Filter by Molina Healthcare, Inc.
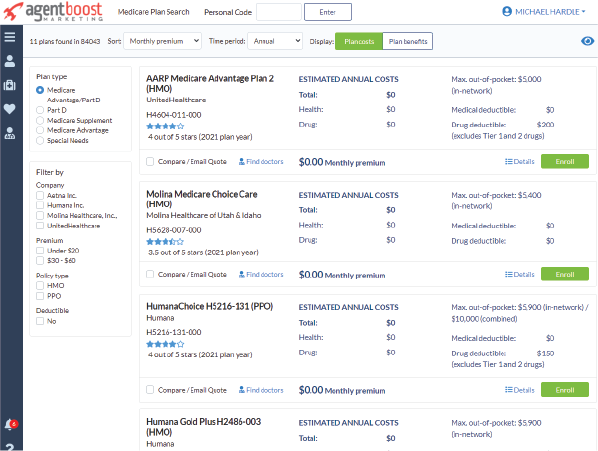 (x=40, y=215)
